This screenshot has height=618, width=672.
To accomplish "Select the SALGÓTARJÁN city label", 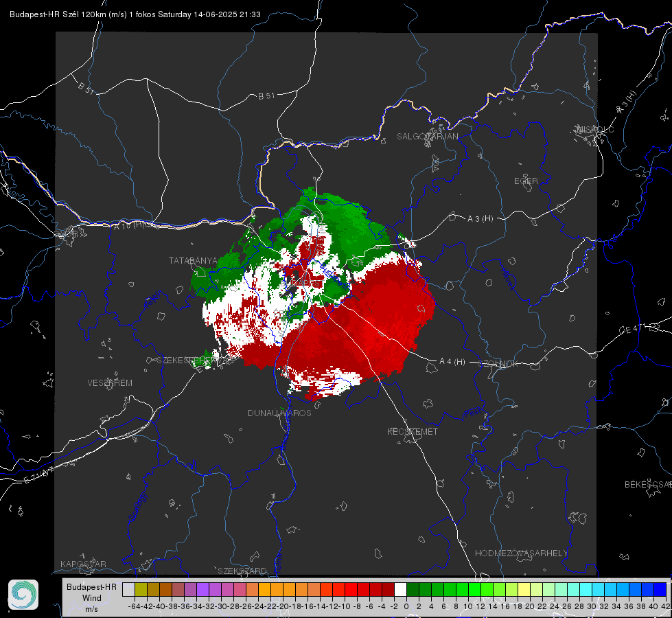I will [427, 137].
